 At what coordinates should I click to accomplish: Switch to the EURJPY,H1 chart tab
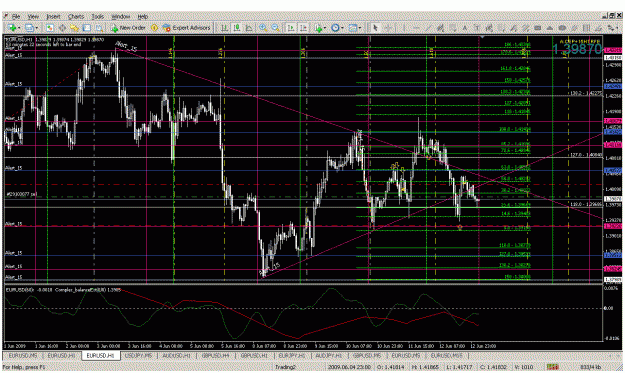(292, 355)
